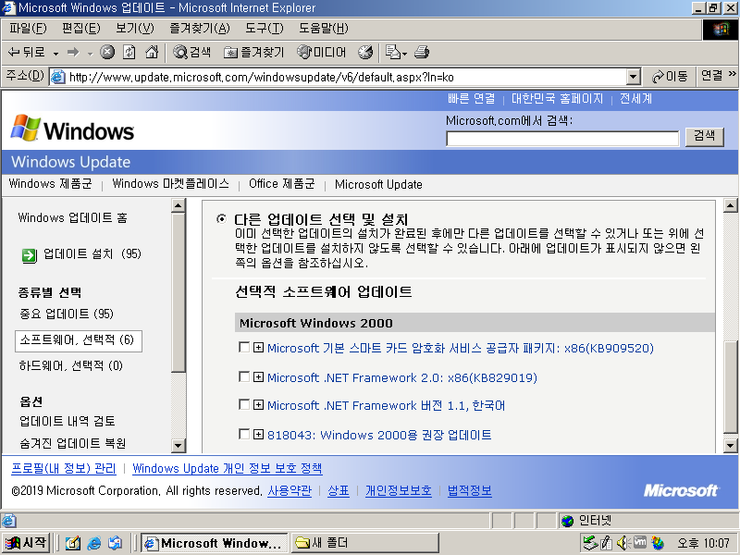
Task: Open Media (미디어) toolbar button
Action: (x=322, y=52)
